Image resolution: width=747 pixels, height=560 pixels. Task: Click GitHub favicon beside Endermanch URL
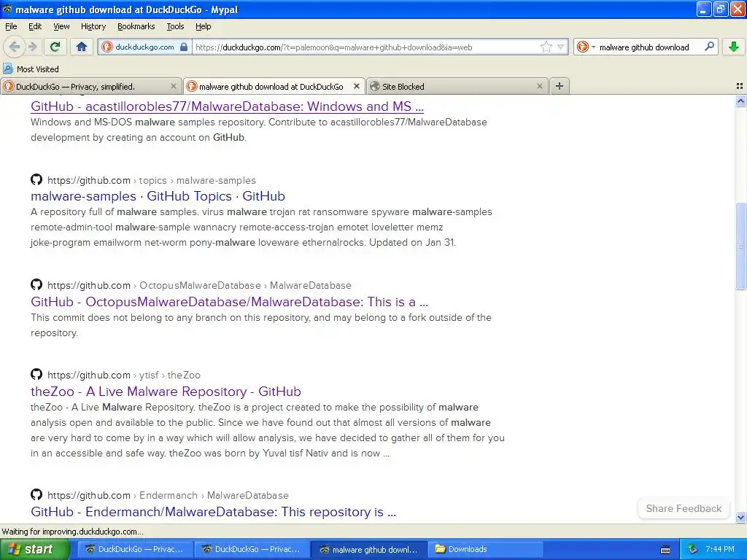pos(36,494)
